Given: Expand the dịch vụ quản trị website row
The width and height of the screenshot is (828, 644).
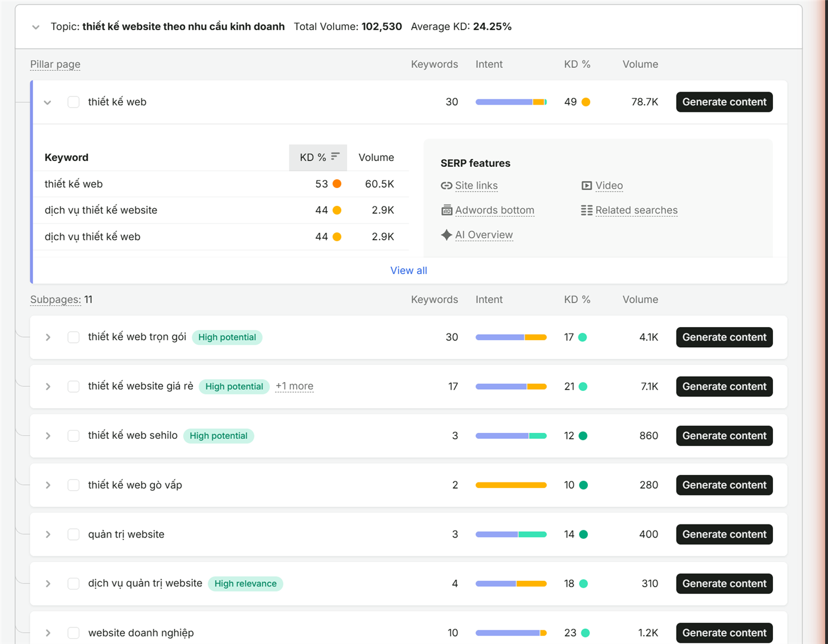Looking at the screenshot, I should [48, 584].
